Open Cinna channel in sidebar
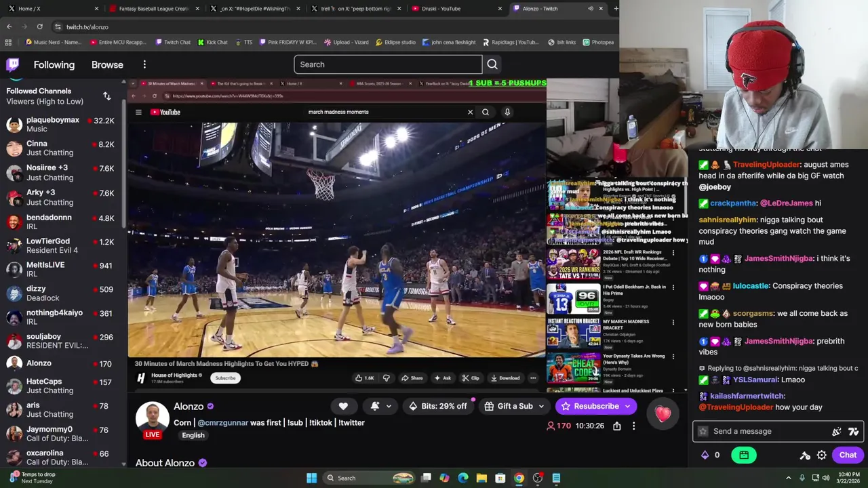 click(x=62, y=148)
